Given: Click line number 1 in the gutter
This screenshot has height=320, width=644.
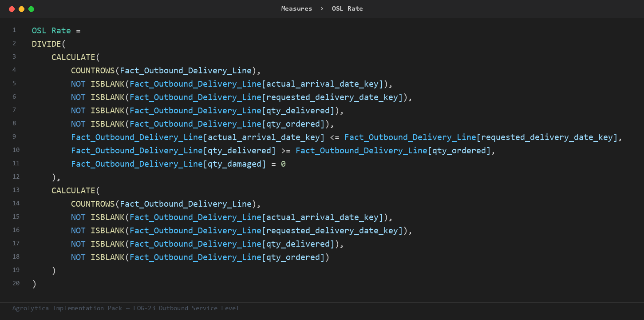Looking at the screenshot, I should [14, 30].
